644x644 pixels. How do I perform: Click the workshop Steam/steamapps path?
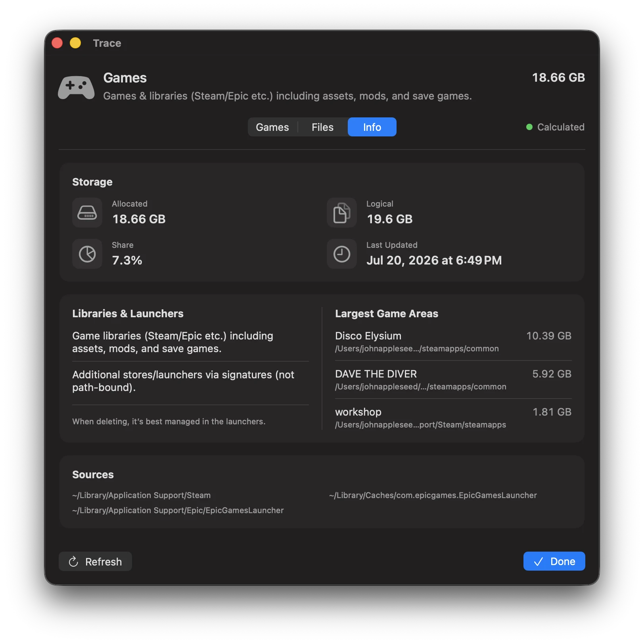click(420, 425)
